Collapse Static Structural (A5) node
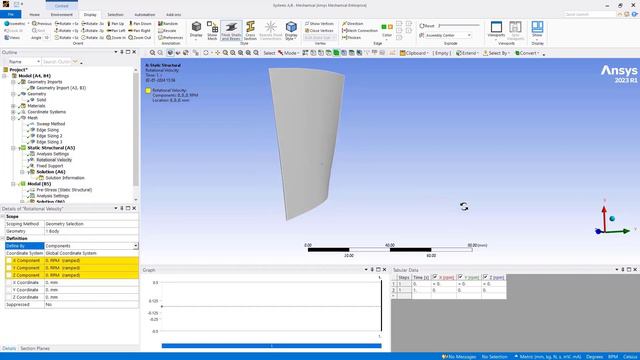The height and width of the screenshot is (360, 640). 13,148
